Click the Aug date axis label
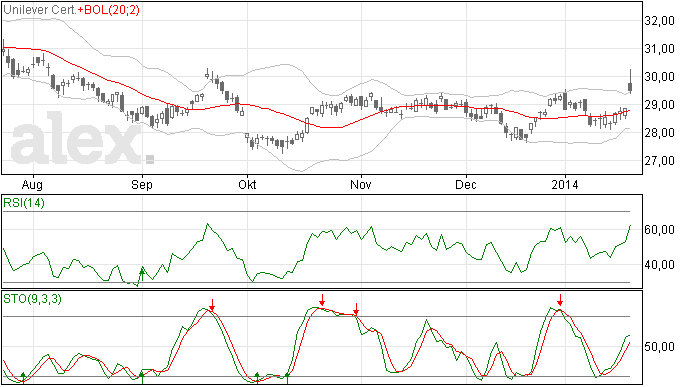This screenshot has height=387, width=690. [x=32, y=185]
